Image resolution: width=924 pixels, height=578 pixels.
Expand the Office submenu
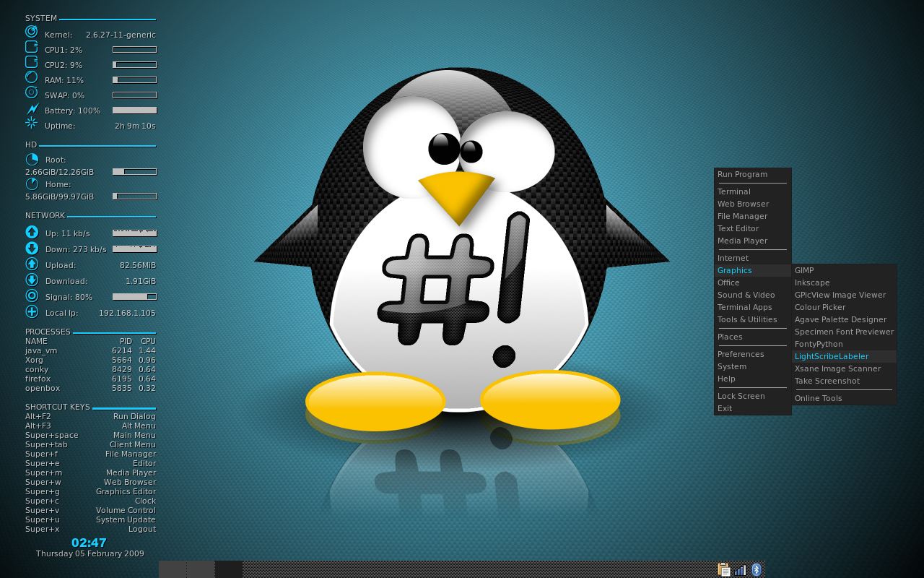(753, 282)
